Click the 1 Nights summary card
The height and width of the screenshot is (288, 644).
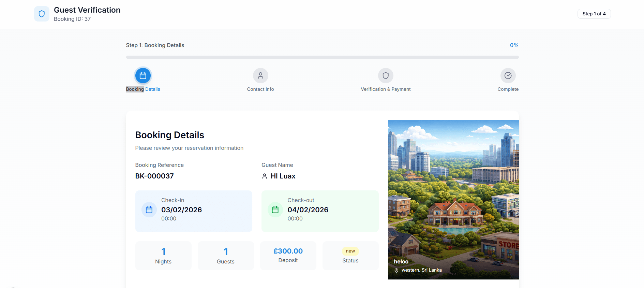(163, 256)
